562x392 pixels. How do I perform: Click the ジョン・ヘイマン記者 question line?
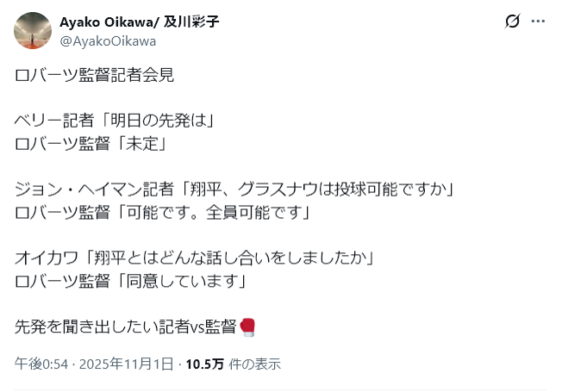(x=234, y=189)
